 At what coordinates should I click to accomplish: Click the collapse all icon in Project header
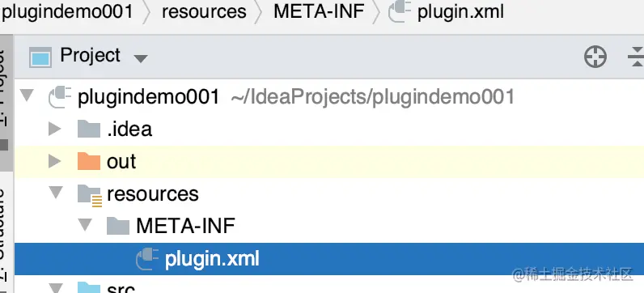[x=636, y=57]
